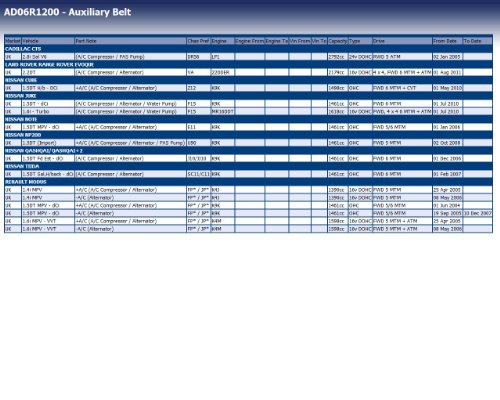Select the 24v DOHC type cell
The width and height of the screenshot is (500, 400).
click(360, 57)
